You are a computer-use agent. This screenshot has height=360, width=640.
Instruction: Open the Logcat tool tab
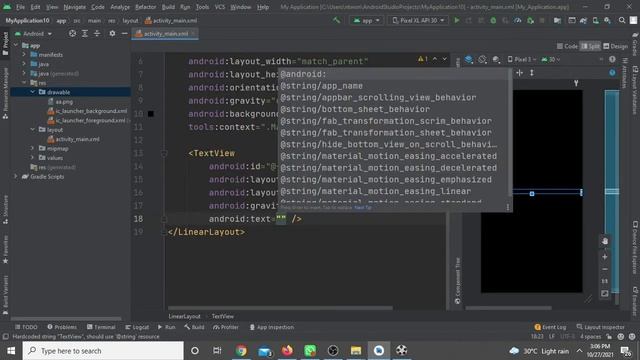[137, 327]
